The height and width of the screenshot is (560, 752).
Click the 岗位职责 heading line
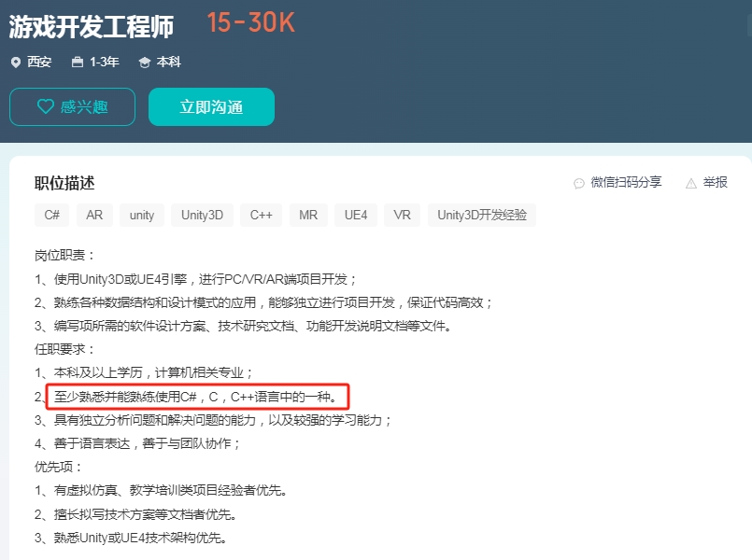[x=64, y=256]
